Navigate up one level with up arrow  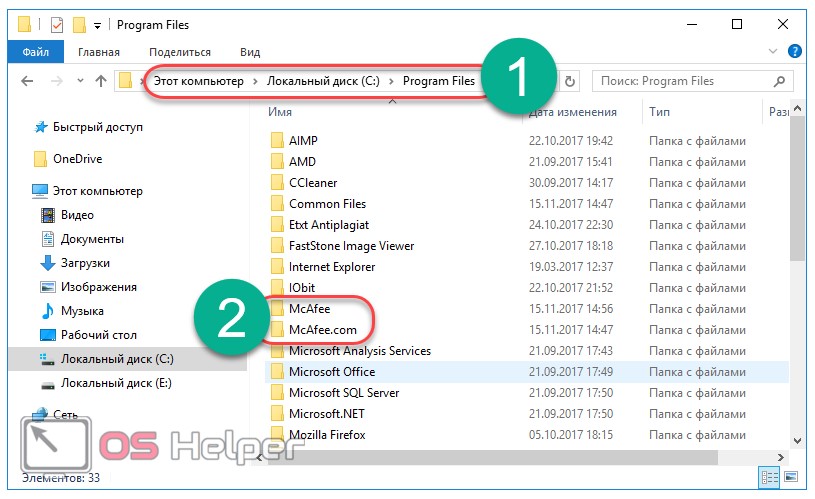[x=101, y=82]
